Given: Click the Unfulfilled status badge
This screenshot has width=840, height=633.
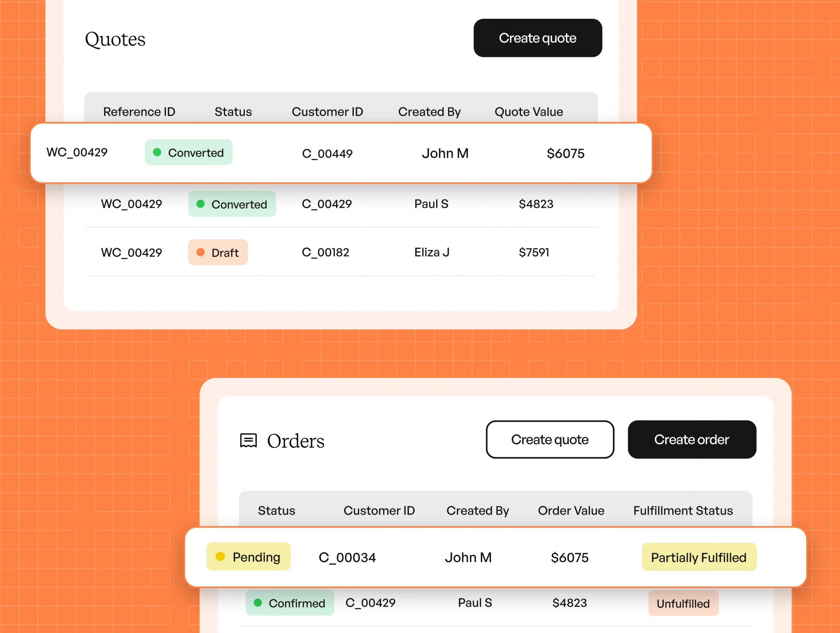Looking at the screenshot, I should (x=683, y=603).
